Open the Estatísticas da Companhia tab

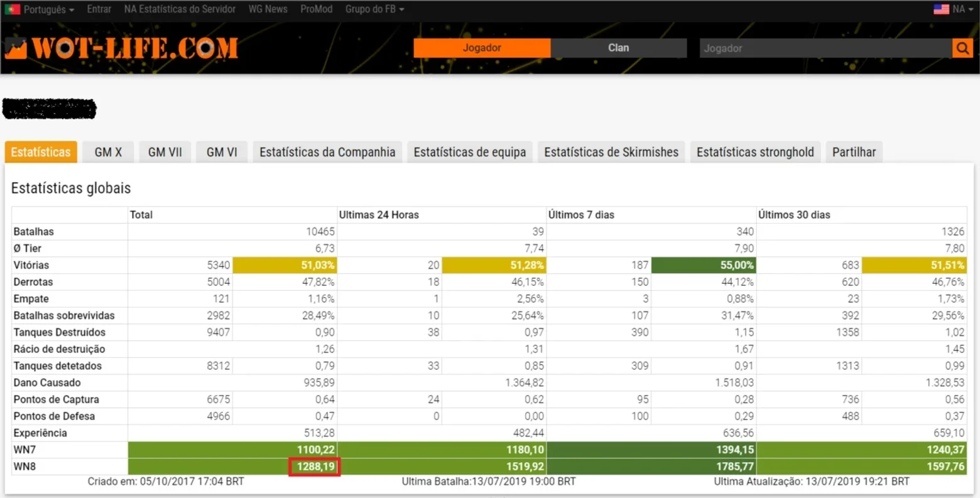coord(327,152)
